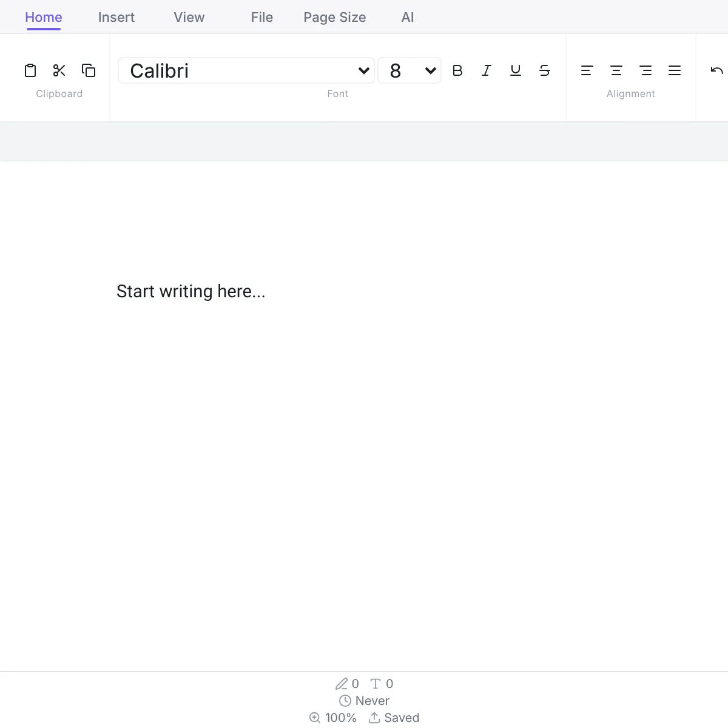This screenshot has width=728, height=728.
Task: Click the '100%' zoom level text
Action: [x=341, y=718]
